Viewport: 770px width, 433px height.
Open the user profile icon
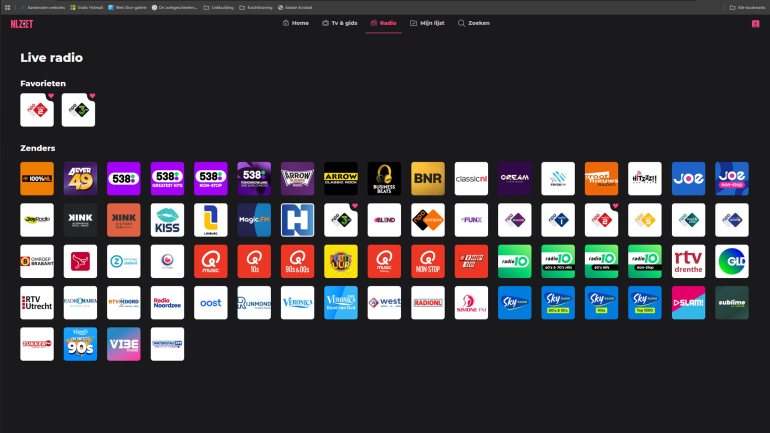(x=755, y=23)
